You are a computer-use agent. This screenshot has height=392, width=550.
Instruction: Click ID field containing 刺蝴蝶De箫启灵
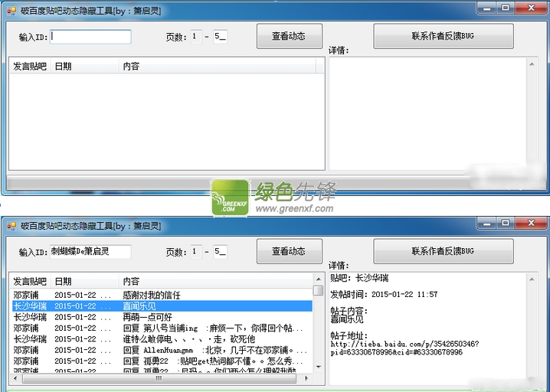pyautogui.click(x=90, y=251)
